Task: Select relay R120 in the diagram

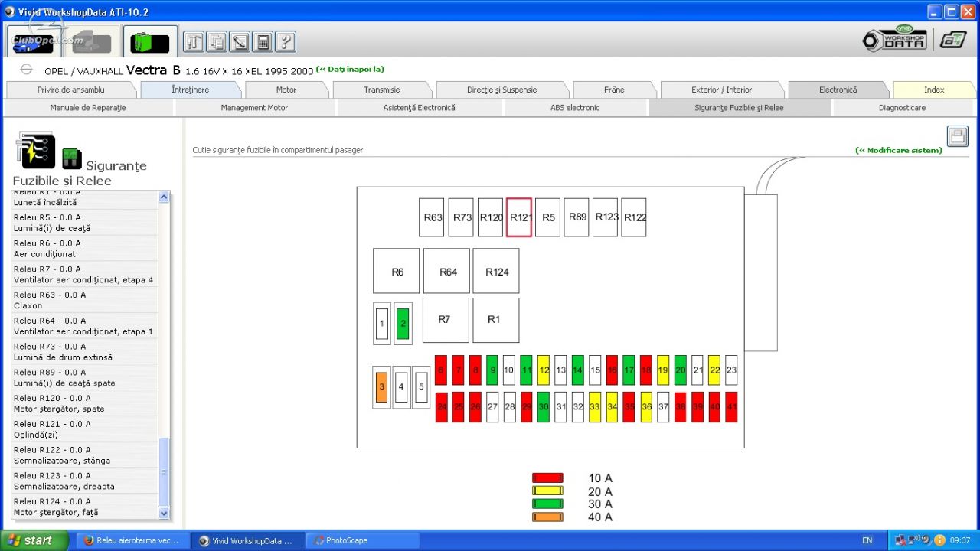Action: pos(490,217)
